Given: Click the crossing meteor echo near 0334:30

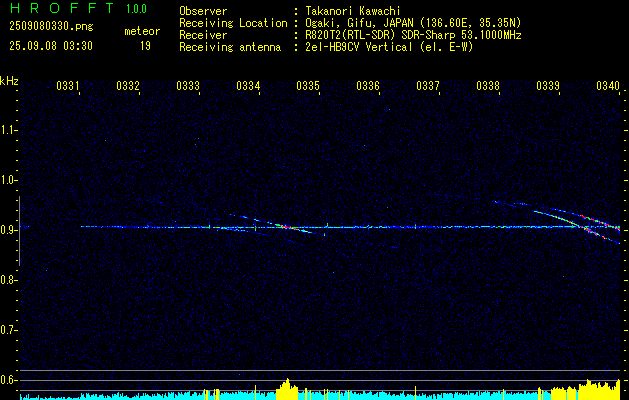Looking at the screenshot, I should [x=286, y=227].
